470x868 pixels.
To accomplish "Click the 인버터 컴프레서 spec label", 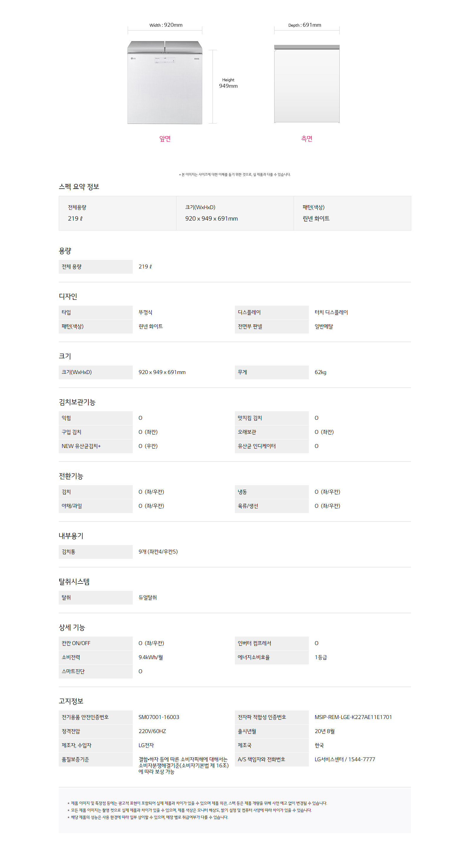I will (x=254, y=643).
